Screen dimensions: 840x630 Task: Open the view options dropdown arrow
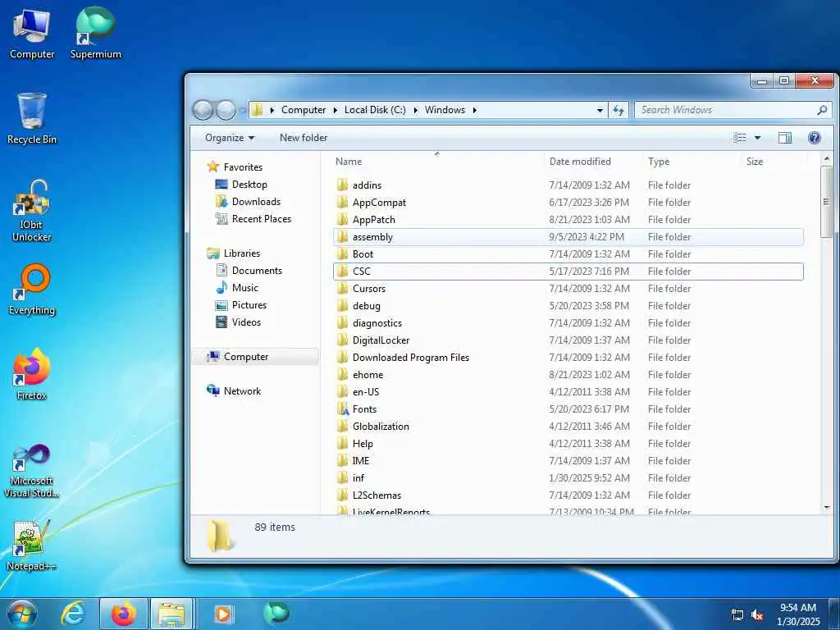757,138
